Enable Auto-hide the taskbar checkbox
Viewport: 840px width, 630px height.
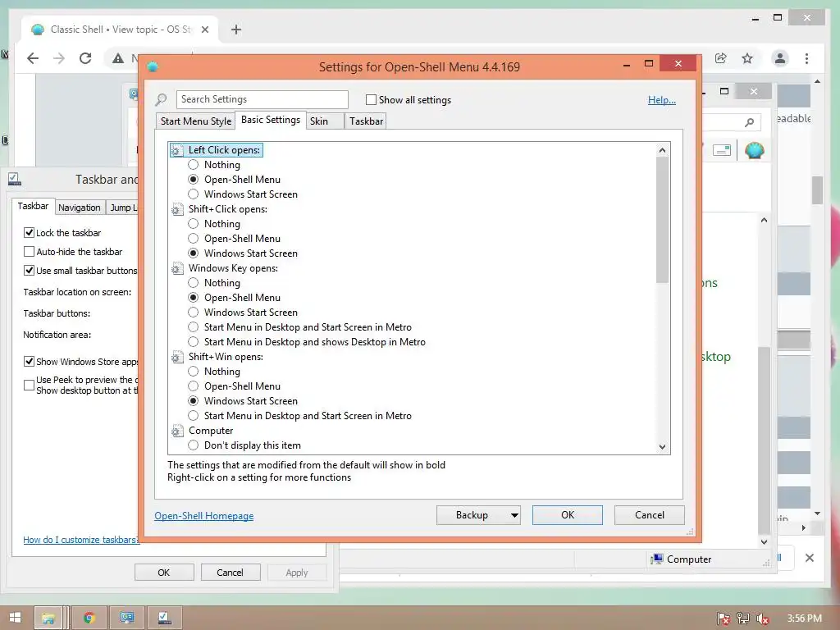coord(29,252)
